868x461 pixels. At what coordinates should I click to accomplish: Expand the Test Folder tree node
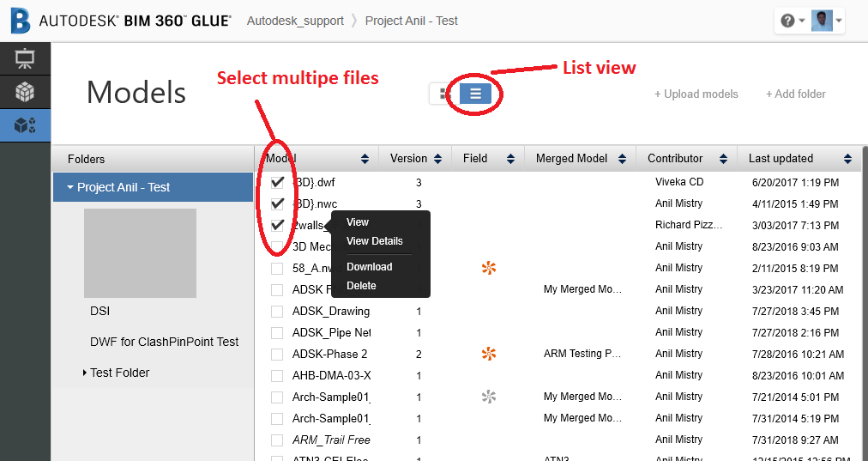pyautogui.click(x=85, y=373)
